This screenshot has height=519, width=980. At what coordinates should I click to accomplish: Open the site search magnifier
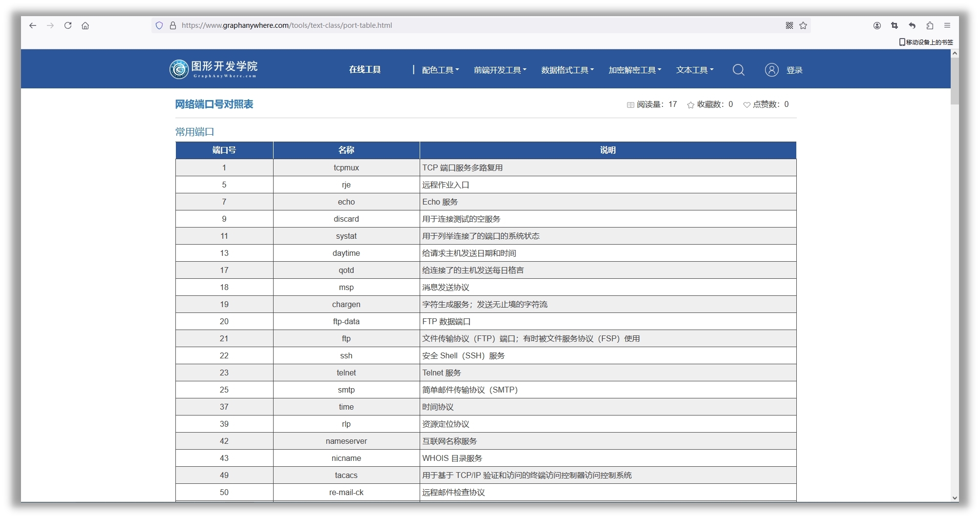[x=739, y=70]
